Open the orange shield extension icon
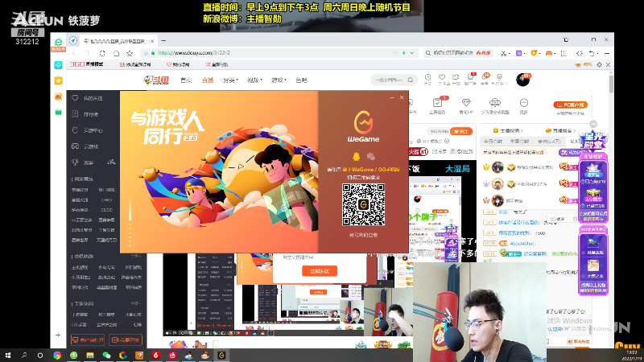Screen dimensions: 644x362 tap(534, 53)
